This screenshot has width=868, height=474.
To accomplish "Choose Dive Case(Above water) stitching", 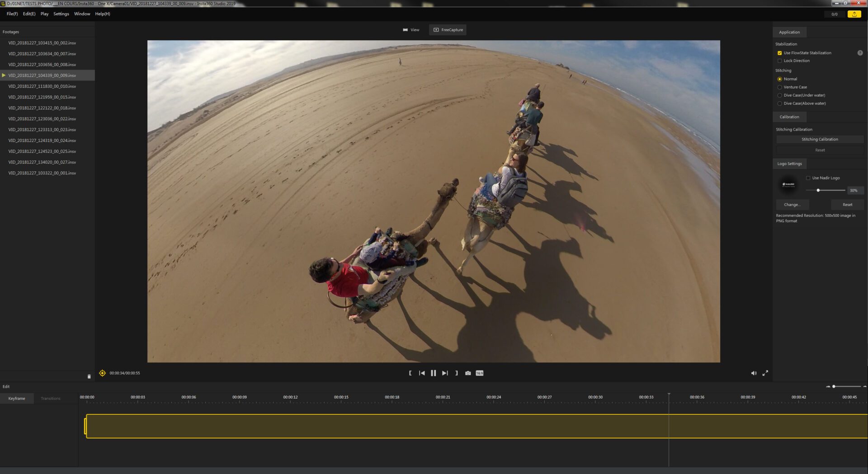I will pos(779,103).
